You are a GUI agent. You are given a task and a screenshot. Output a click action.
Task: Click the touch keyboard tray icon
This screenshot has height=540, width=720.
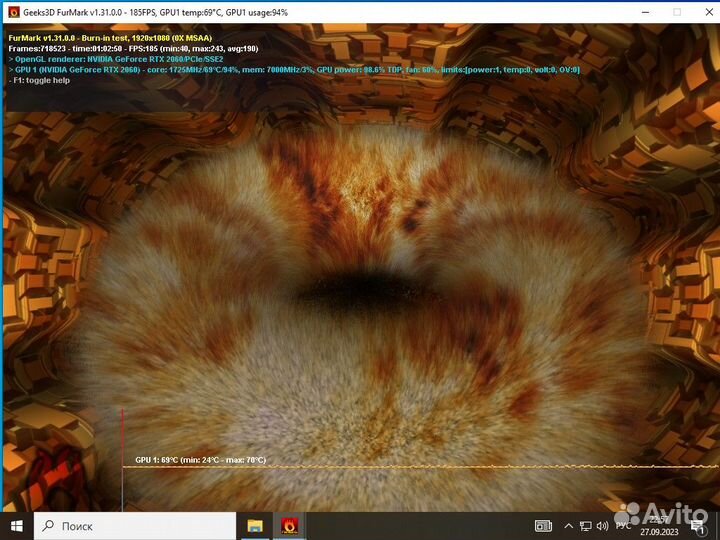tap(544, 525)
